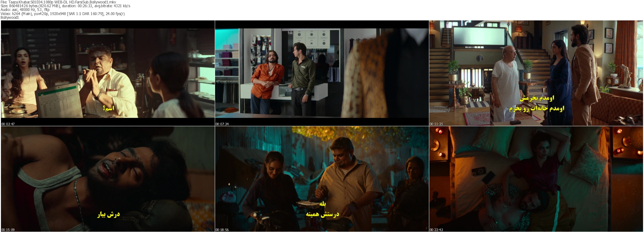Click the 00:18:56 timestamp label
Image resolution: width=644 pixels, height=232 pixels.
222,230
